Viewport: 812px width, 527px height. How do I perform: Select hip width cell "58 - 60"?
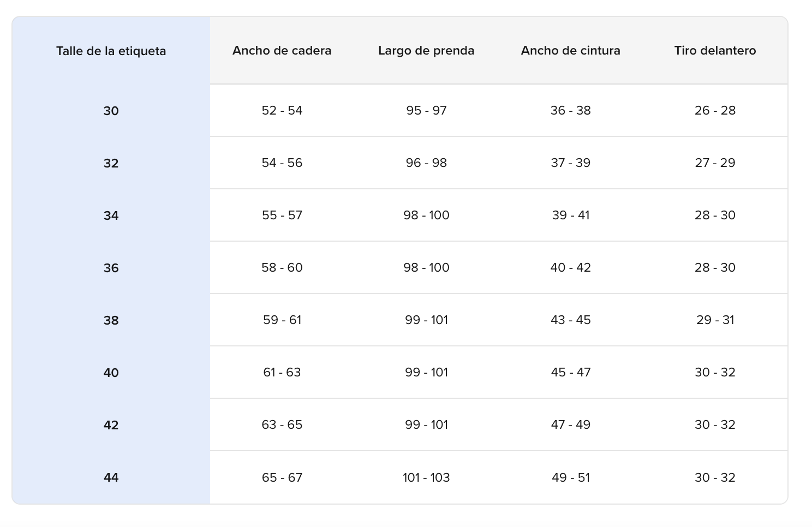282,267
